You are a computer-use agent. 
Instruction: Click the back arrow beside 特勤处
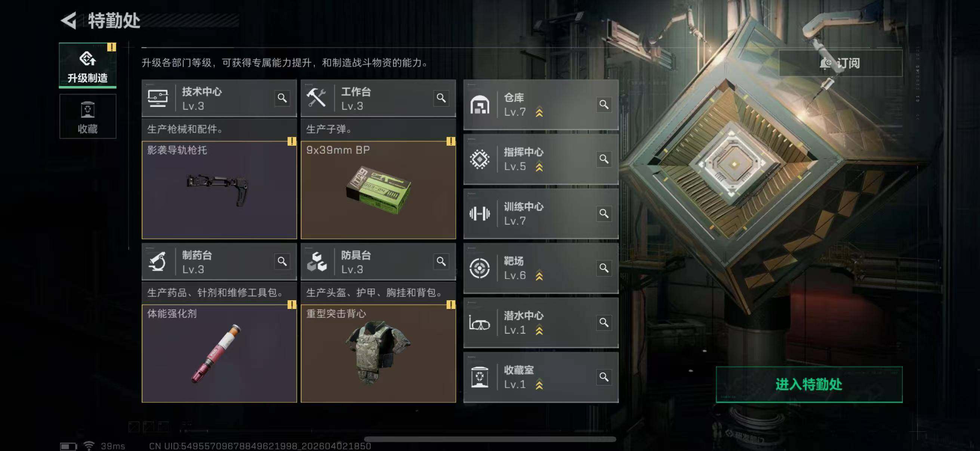tap(69, 21)
